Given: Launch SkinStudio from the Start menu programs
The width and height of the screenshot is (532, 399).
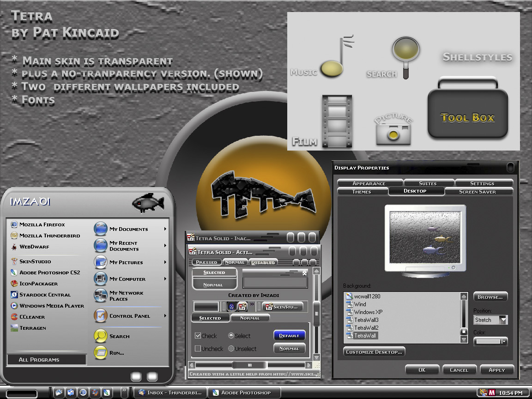Looking at the screenshot, I should point(31,261).
